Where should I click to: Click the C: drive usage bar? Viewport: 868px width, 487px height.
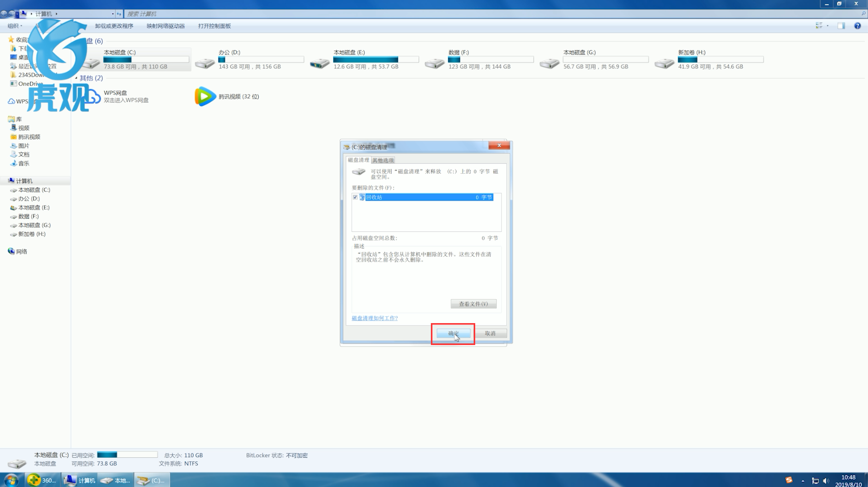pos(146,60)
